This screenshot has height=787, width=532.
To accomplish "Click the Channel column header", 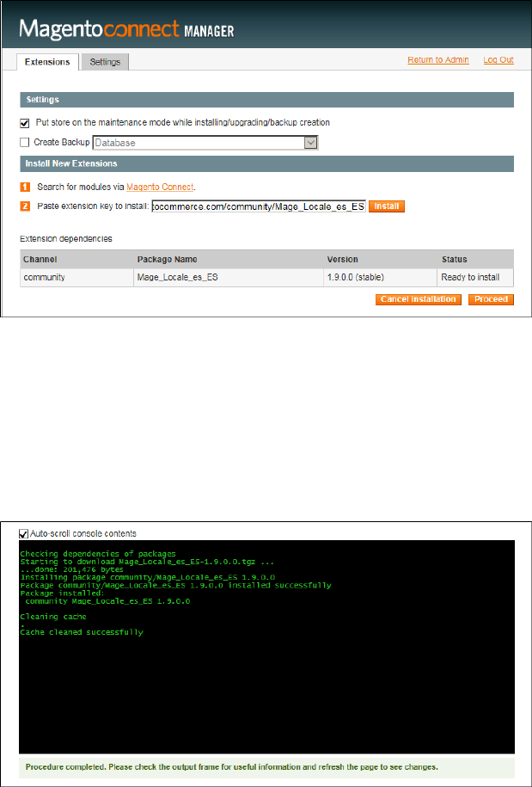I will [x=76, y=260].
